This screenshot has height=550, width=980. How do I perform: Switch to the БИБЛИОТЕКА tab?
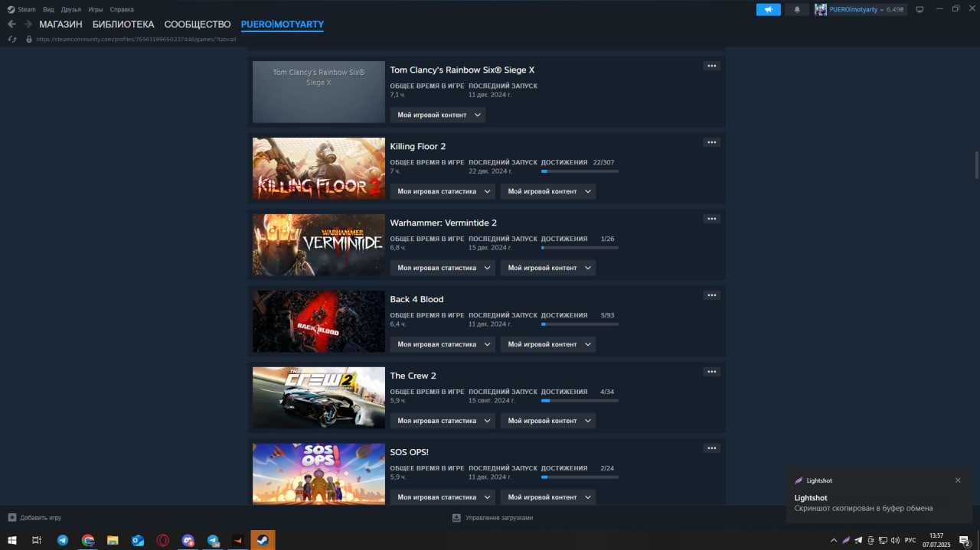tap(123, 24)
